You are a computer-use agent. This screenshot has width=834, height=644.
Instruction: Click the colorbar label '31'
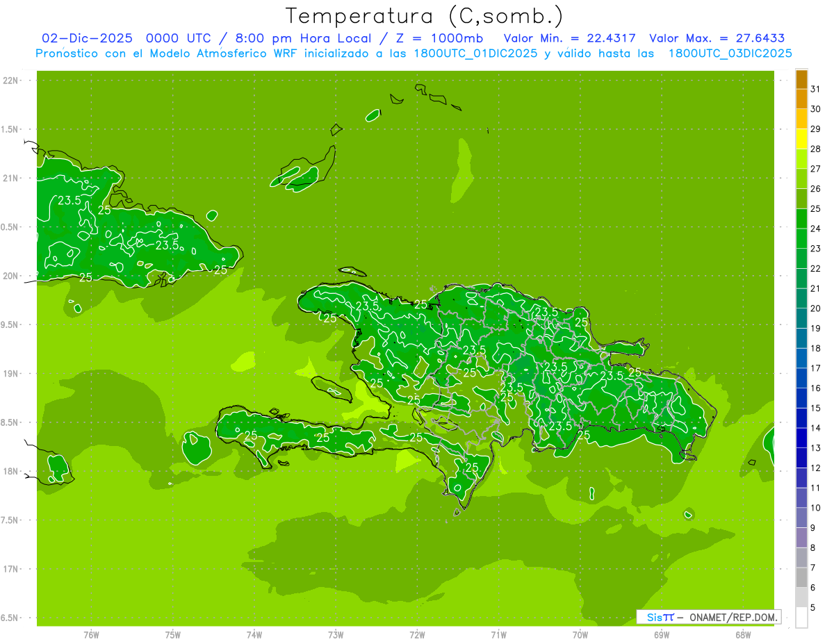point(815,89)
